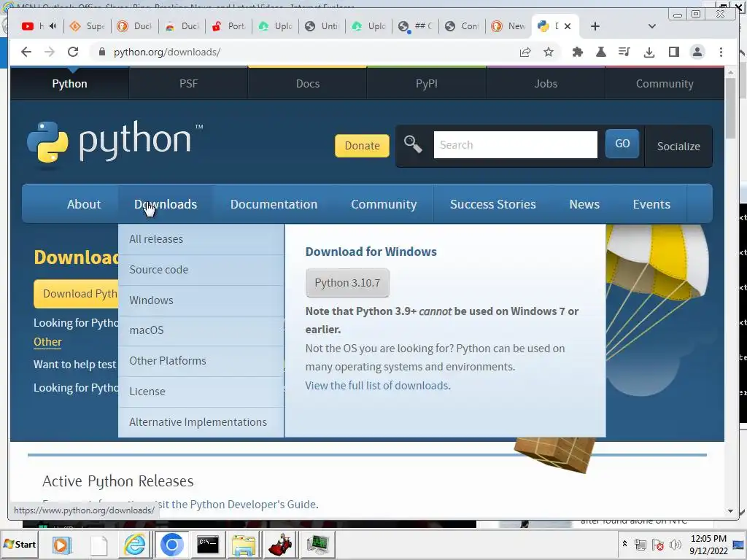Expand the tab search chevron

click(x=652, y=26)
